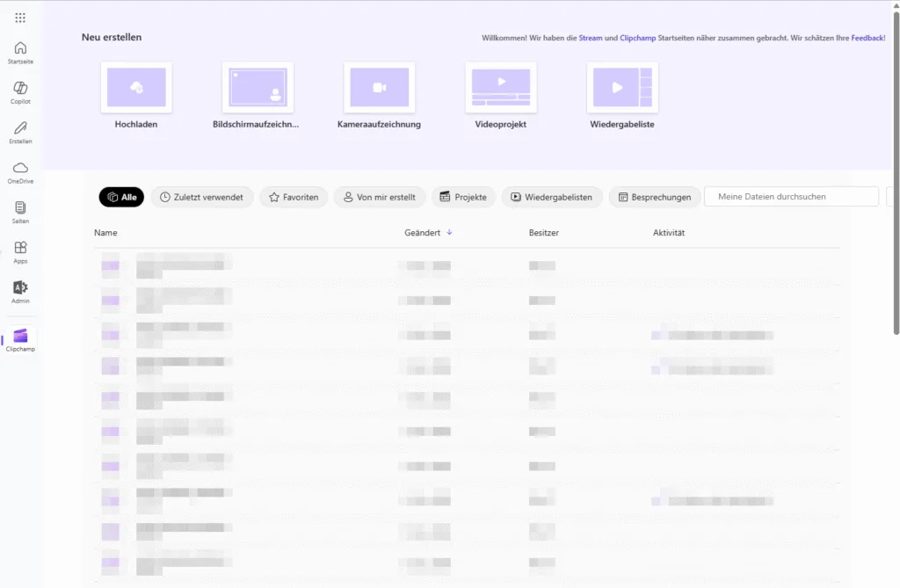Image resolution: width=900 pixels, height=588 pixels.
Task: Filter by Zuletzt verwendet
Action: coord(202,198)
